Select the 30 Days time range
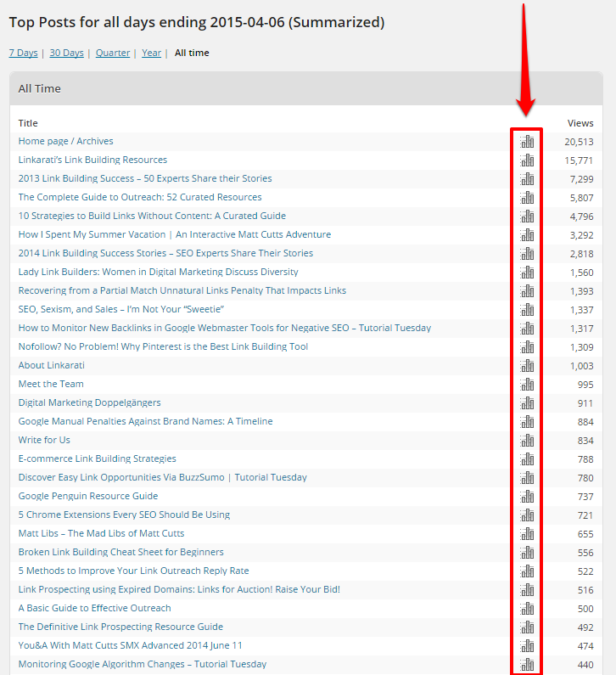Screen dimensions: 616x675 [x=66, y=53]
